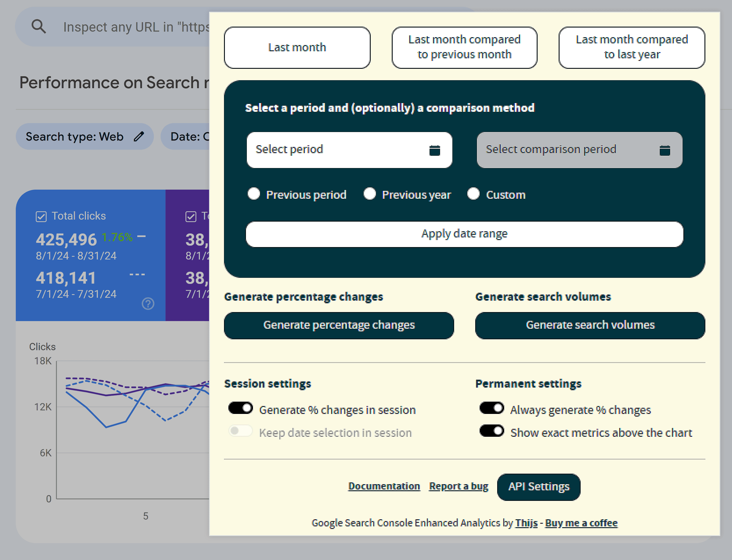Screen dimensions: 732x560
Task: Choose the Custom comparison method
Action: 473,194
